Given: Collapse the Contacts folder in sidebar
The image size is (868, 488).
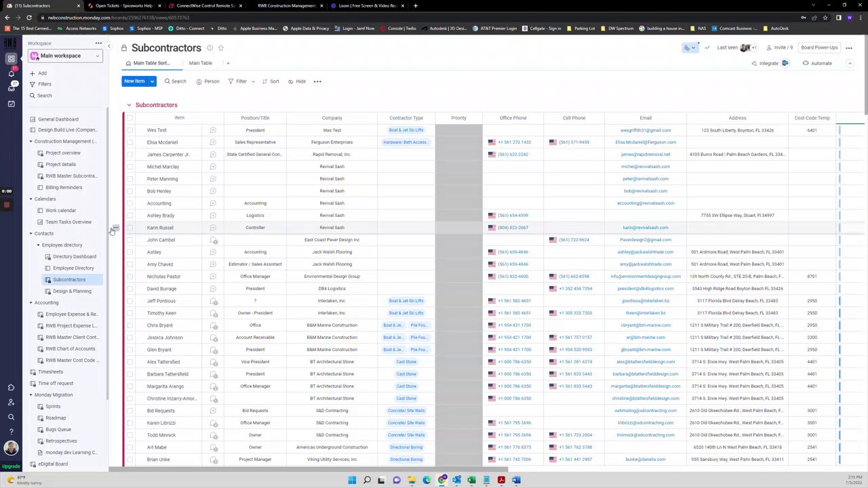Looking at the screenshot, I should pos(31,234).
